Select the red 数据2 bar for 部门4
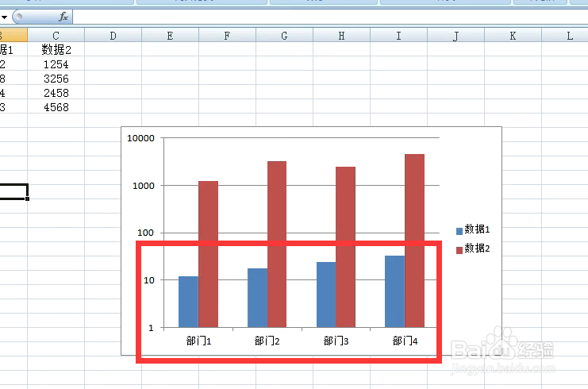 point(415,241)
